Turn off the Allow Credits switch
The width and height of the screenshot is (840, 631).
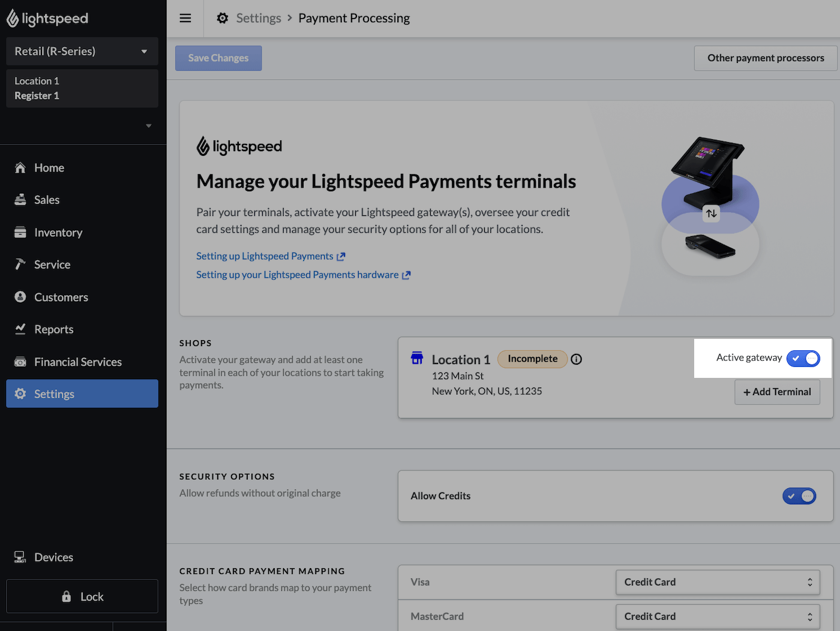pyautogui.click(x=799, y=496)
